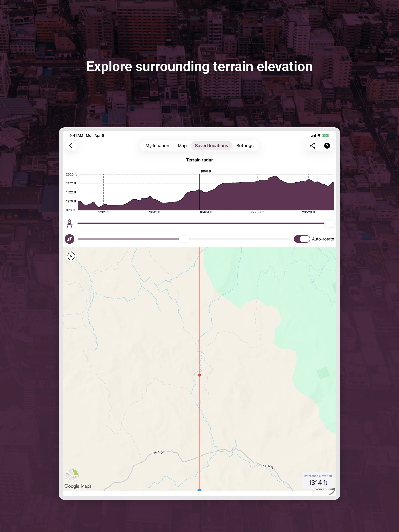Screen dimensions: 399x532
Task: Click the 1270 ft axis label
Action: coord(71,201)
